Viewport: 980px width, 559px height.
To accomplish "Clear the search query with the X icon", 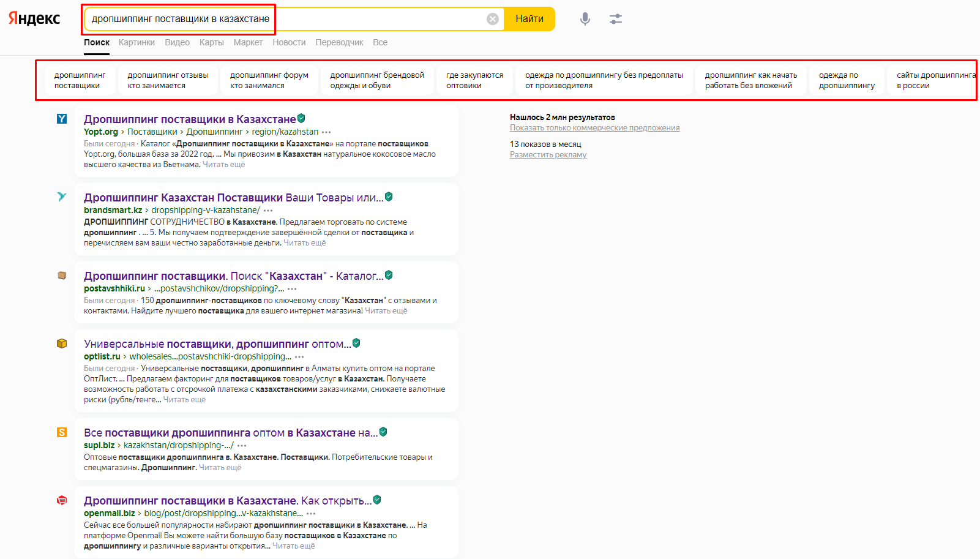I will click(x=493, y=19).
